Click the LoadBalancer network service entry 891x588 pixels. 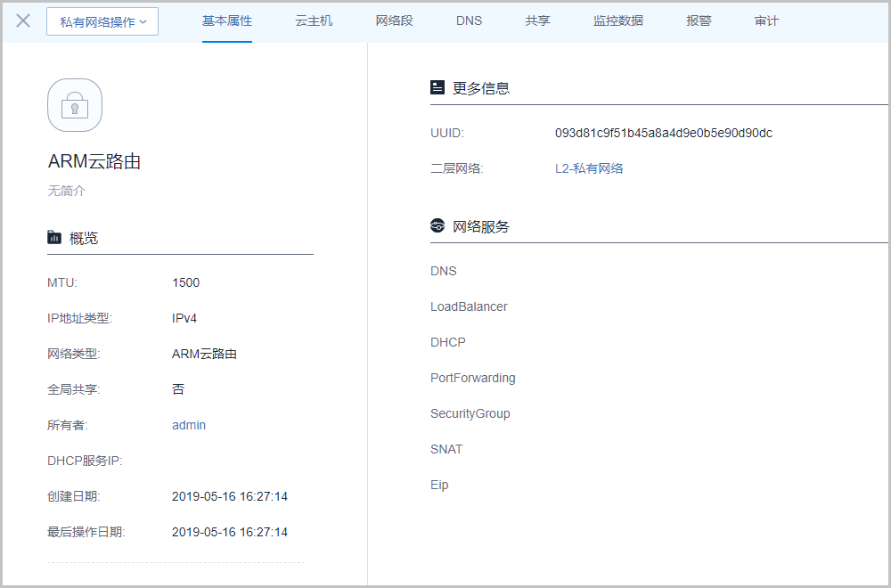[x=469, y=306]
